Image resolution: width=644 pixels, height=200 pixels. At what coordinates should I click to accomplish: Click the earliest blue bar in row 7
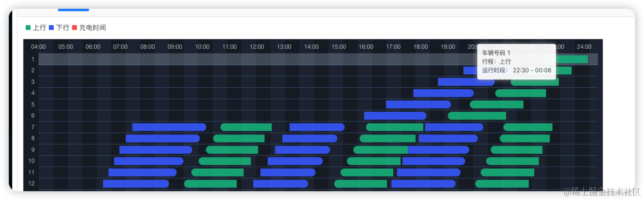(x=169, y=127)
